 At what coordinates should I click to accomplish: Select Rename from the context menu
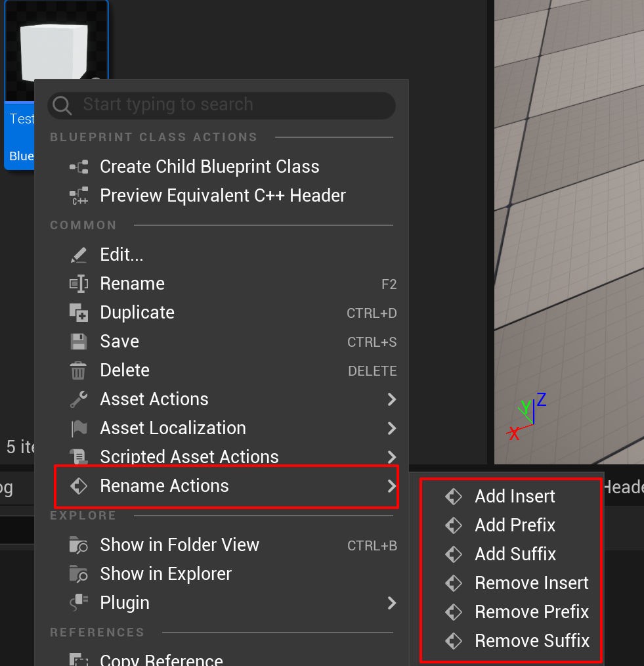click(222, 284)
